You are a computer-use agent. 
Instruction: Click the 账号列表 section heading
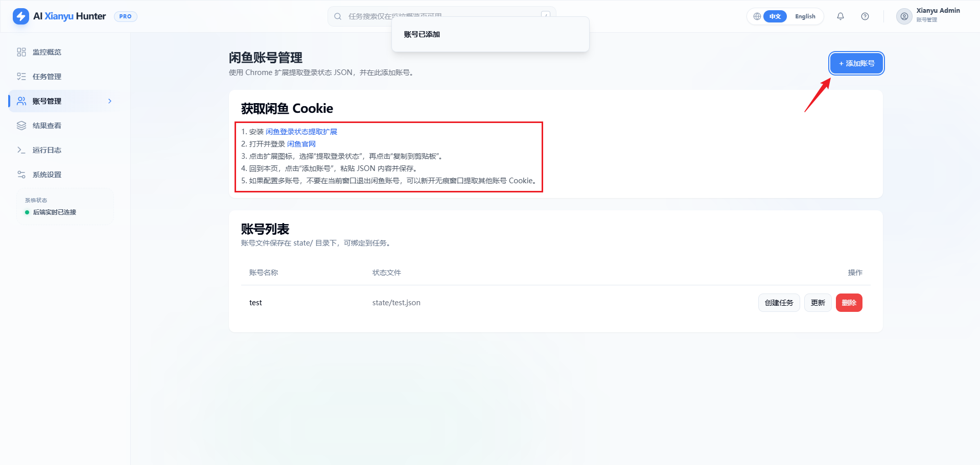click(x=265, y=229)
